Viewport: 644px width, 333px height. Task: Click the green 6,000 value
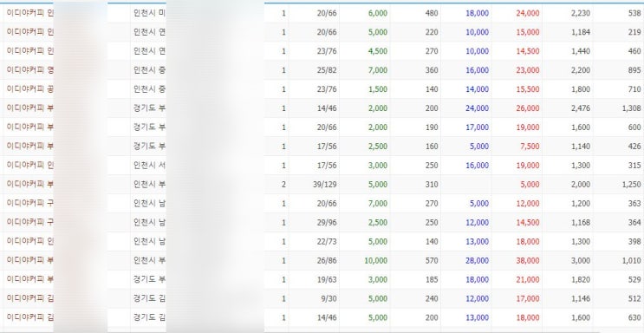click(378, 13)
